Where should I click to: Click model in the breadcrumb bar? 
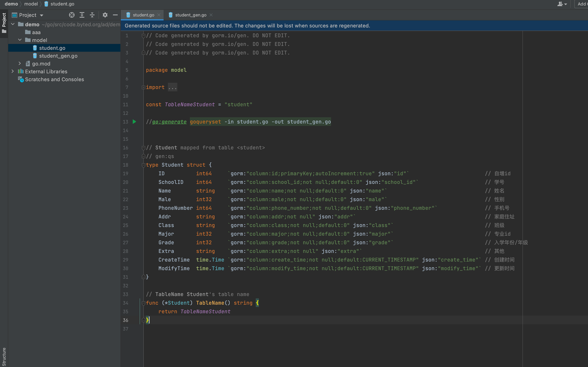tap(31, 4)
